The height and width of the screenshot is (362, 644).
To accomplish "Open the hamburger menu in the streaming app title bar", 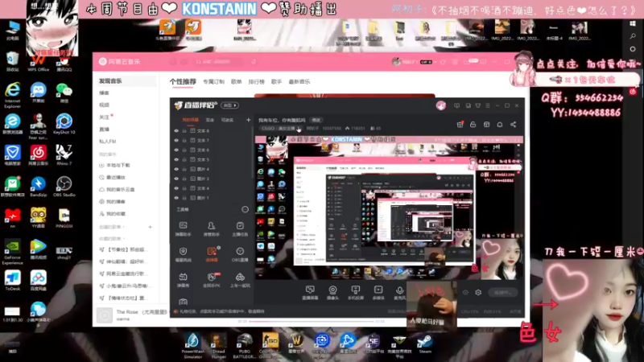I will pos(488,105).
